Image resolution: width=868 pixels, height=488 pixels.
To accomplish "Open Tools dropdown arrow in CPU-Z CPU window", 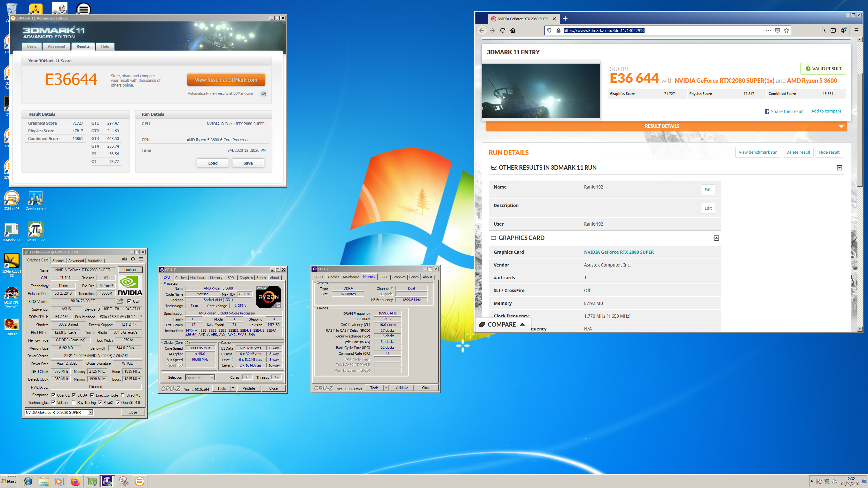I will coord(233,388).
